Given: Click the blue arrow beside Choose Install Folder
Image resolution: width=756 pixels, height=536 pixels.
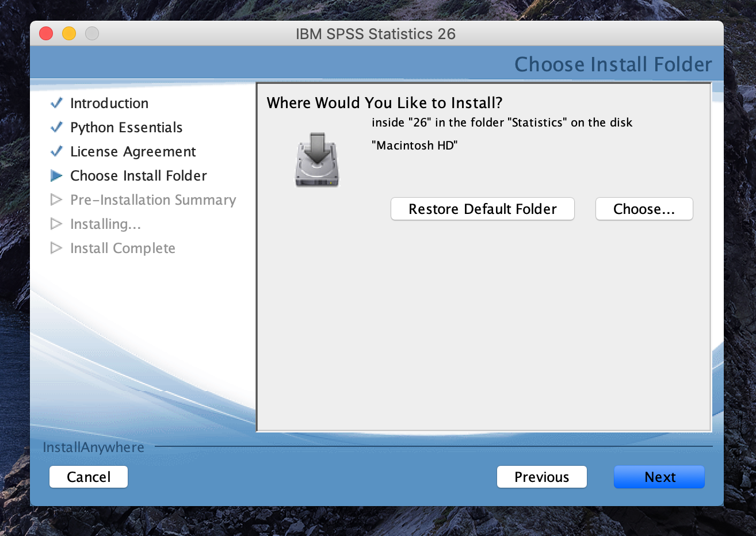Looking at the screenshot, I should click(56, 176).
